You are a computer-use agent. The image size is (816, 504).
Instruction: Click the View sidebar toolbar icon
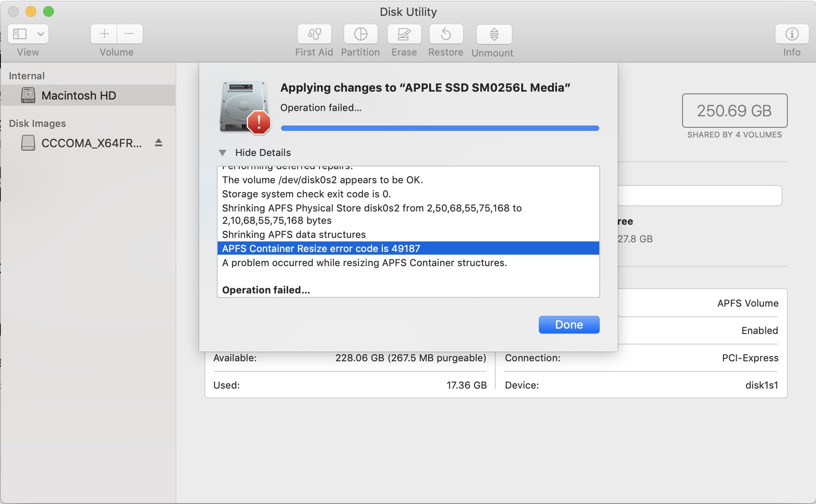pyautogui.click(x=20, y=34)
